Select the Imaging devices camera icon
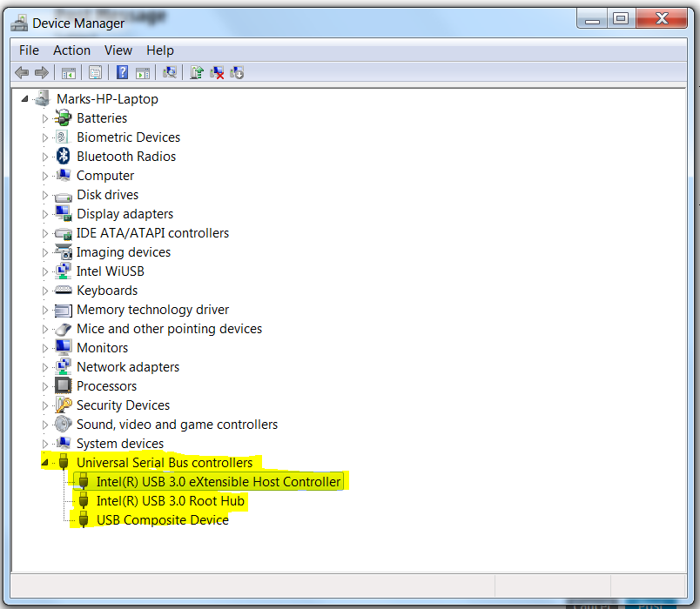The width and height of the screenshot is (700, 609). coord(63,252)
